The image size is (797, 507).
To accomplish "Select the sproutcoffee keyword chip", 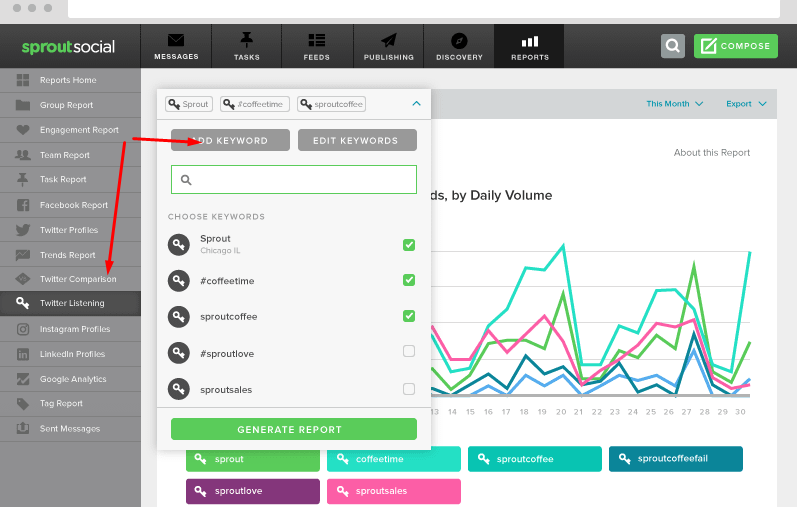I will tap(331, 104).
